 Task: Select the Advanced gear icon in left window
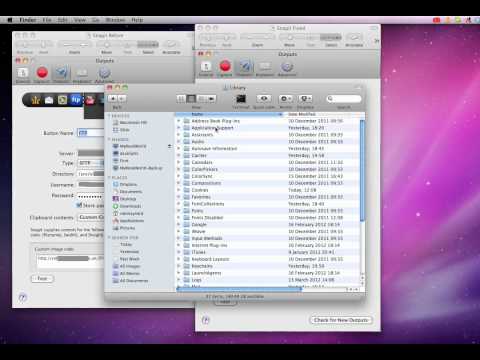(x=104, y=73)
